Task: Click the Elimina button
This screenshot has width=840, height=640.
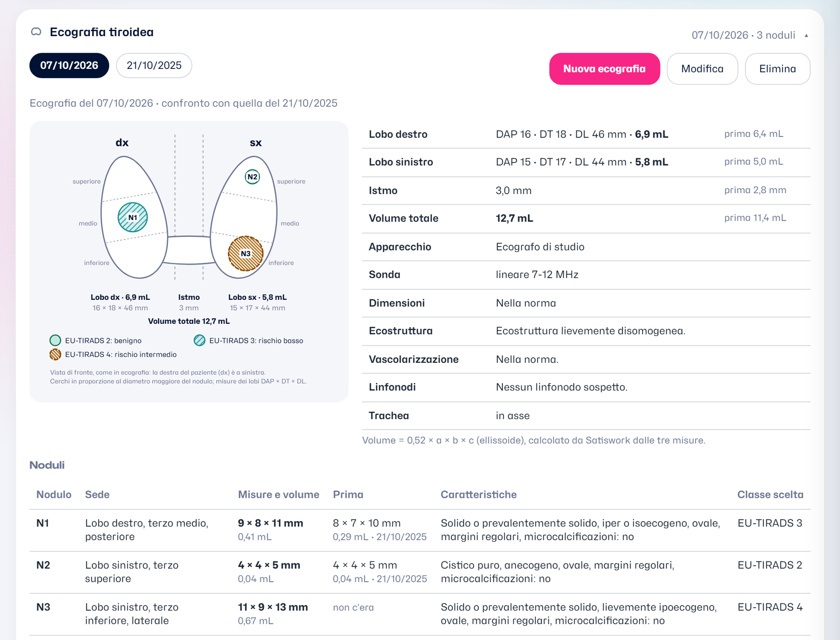Action: [x=778, y=69]
